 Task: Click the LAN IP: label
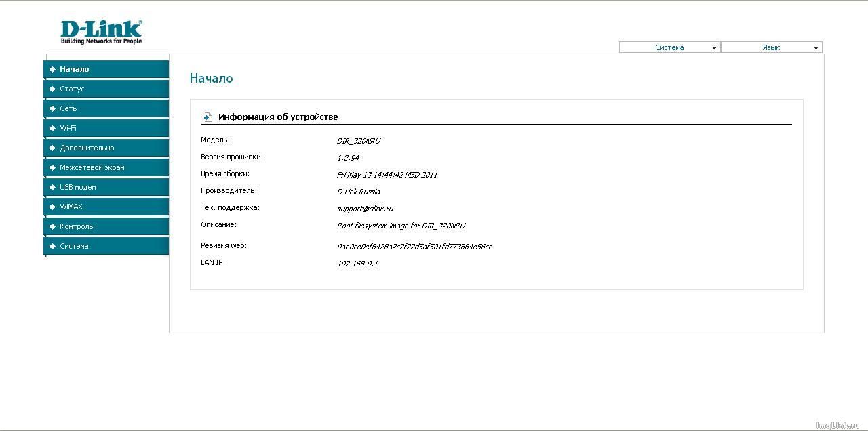click(213, 263)
